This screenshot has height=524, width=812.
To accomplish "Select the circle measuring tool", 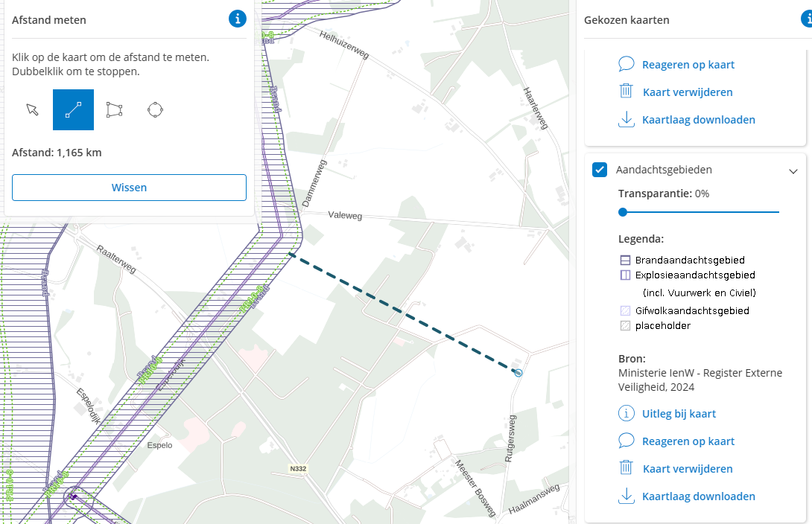I will click(x=155, y=109).
